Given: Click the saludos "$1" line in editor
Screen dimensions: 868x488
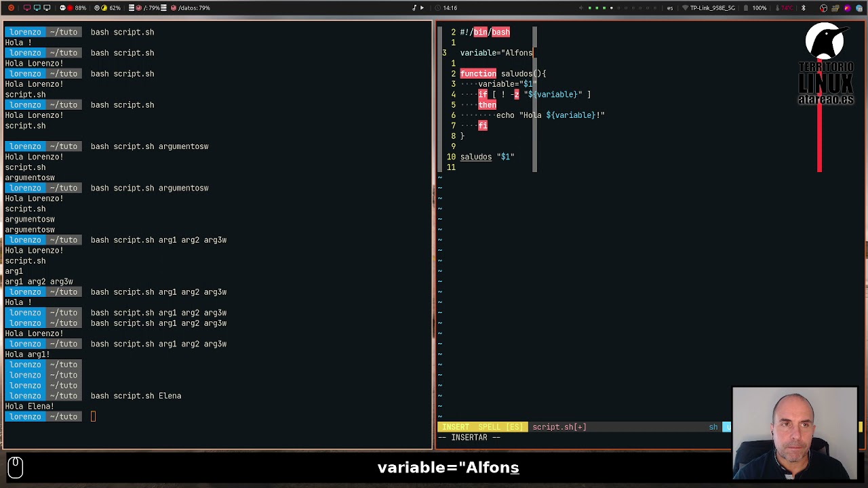Looking at the screenshot, I should pyautogui.click(x=487, y=157).
